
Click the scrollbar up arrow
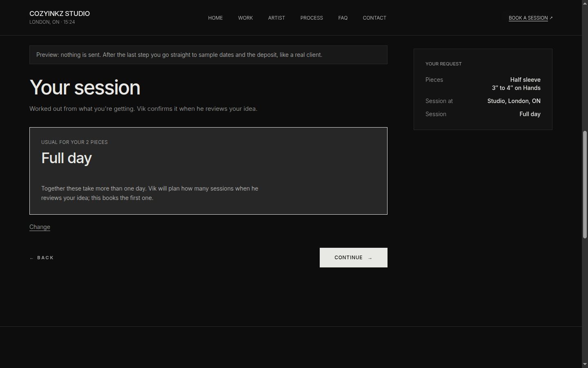[585, 3]
